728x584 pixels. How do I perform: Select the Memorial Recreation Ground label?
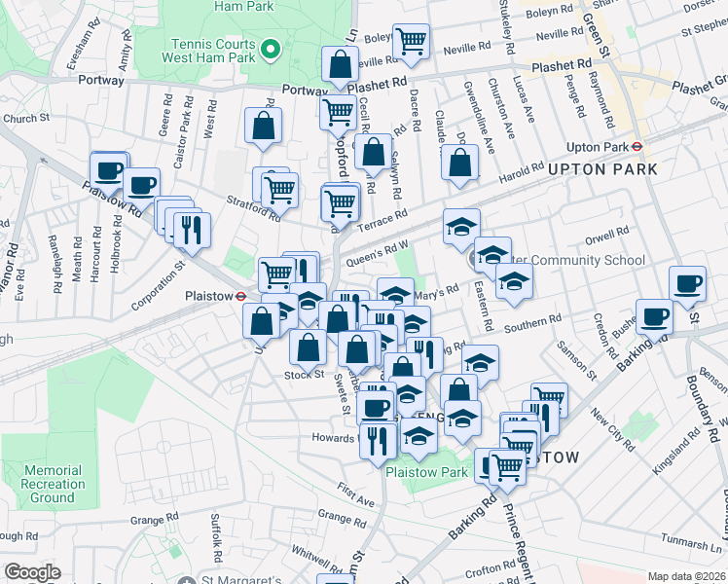(x=53, y=484)
